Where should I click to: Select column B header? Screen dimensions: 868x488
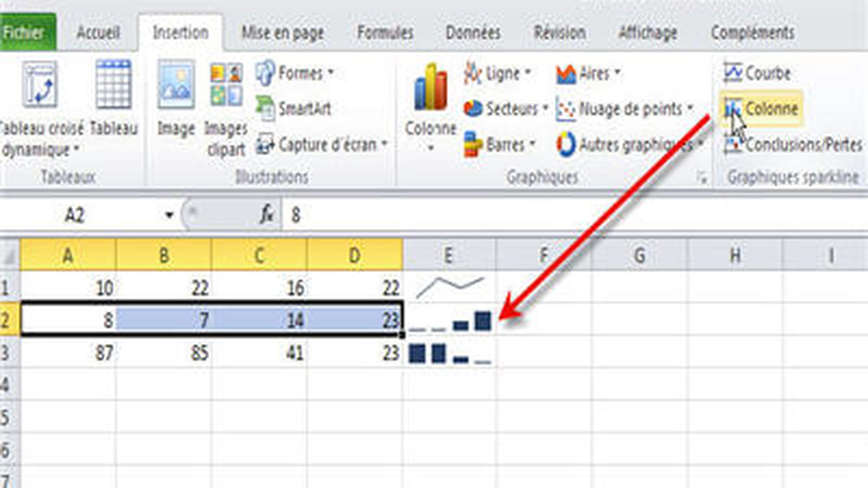coord(163,255)
